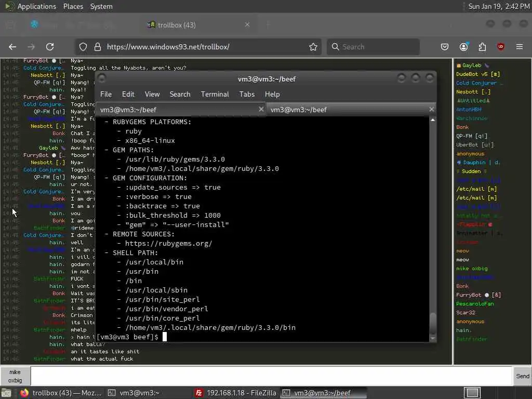Select QP-FM [q!] in user list
532x399 pixels.
click(x=472, y=136)
